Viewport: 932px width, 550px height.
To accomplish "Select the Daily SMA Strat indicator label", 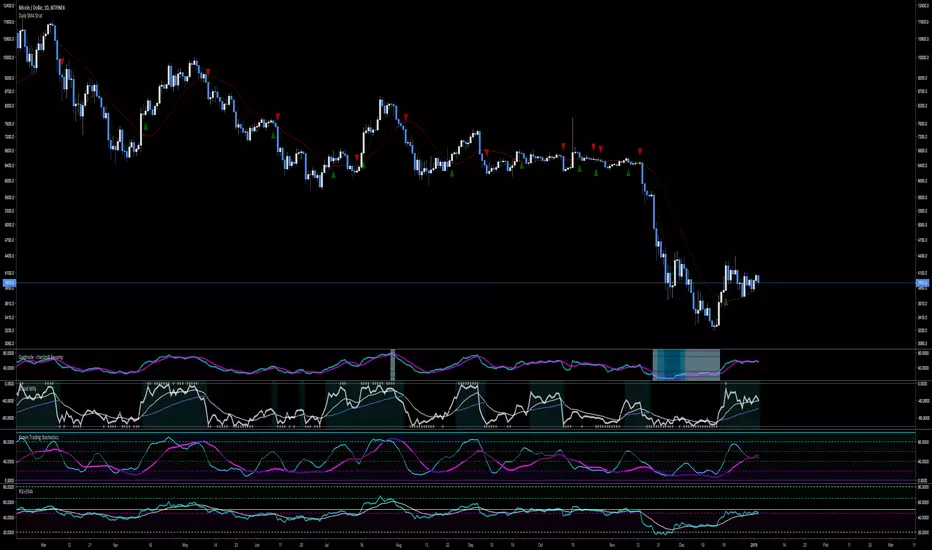I will [31, 13].
